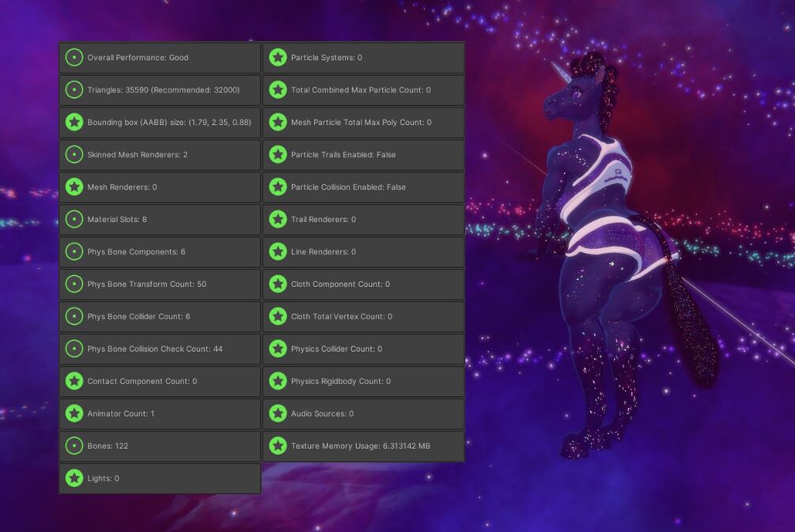Click the Cloth Total Vertex Count icon

coord(278,317)
